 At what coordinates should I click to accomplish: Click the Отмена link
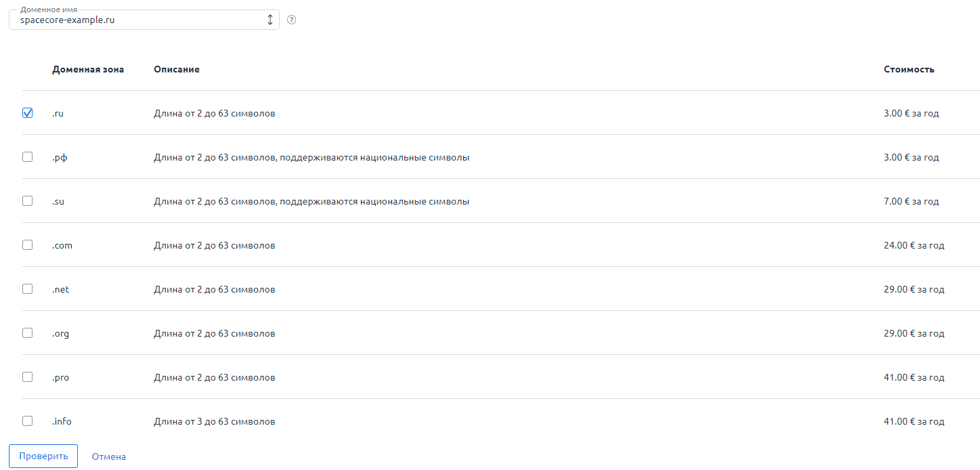(109, 456)
